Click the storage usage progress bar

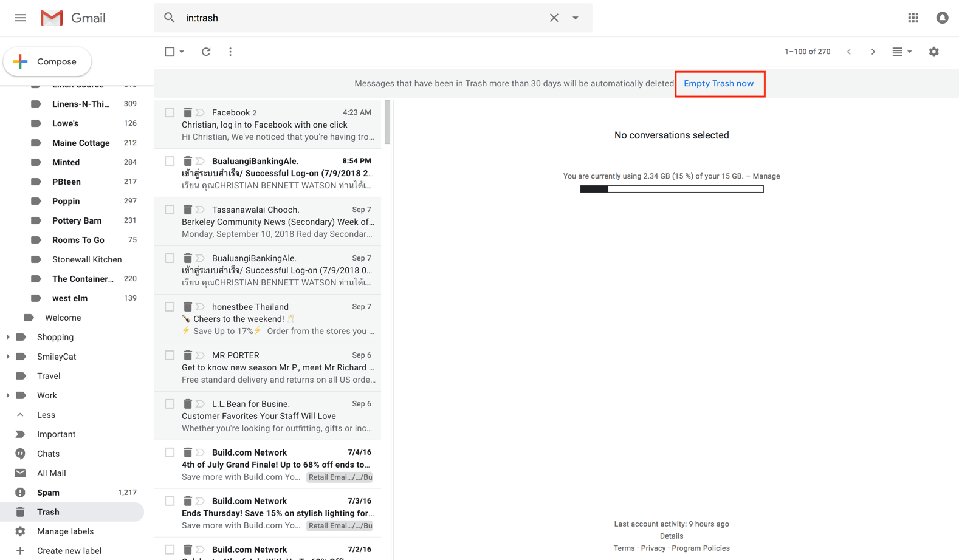pos(672,189)
